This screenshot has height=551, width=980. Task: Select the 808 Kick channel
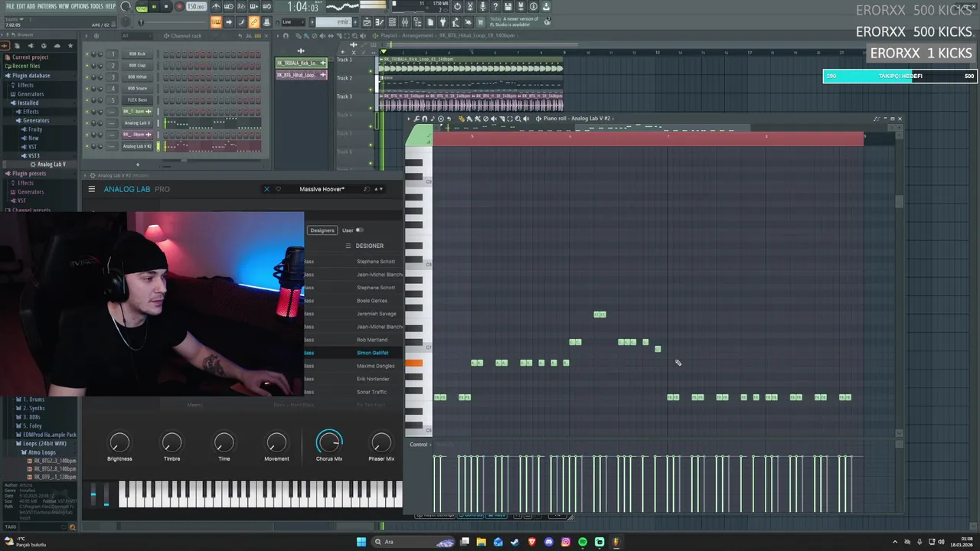coord(137,54)
